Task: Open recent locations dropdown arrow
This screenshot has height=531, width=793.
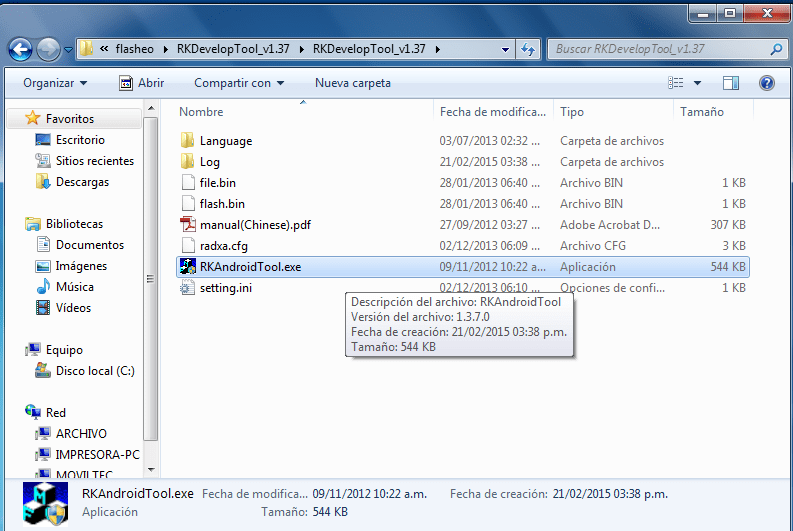Action: (x=68, y=50)
